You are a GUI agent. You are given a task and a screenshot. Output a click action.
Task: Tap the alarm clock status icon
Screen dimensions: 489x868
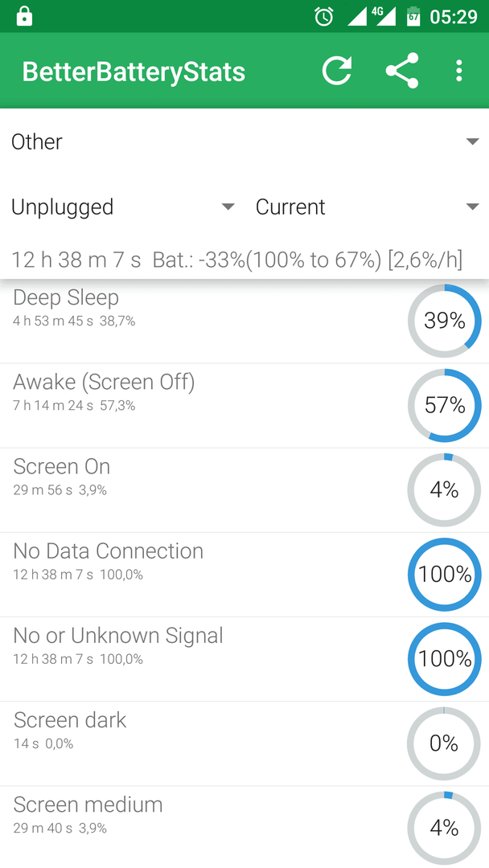click(324, 17)
